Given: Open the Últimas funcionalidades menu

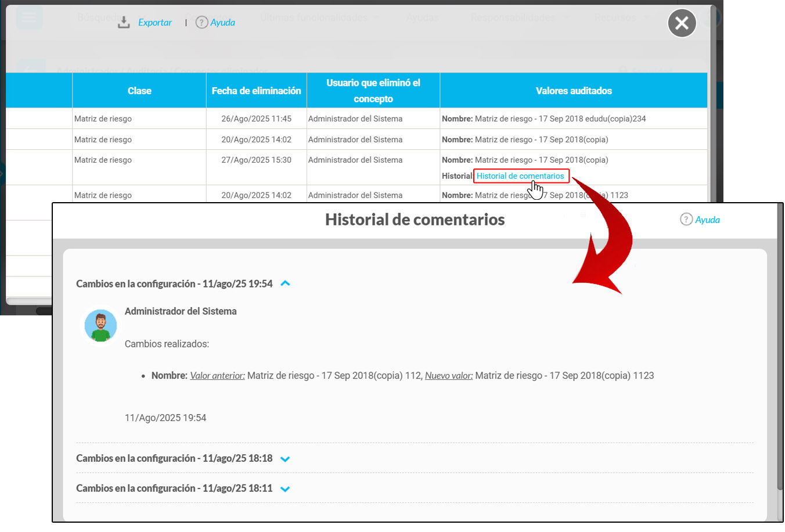Looking at the screenshot, I should point(314,17).
